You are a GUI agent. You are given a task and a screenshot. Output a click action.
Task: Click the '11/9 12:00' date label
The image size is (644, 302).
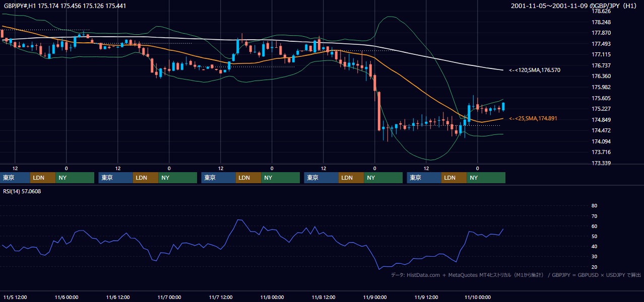pos(426,297)
